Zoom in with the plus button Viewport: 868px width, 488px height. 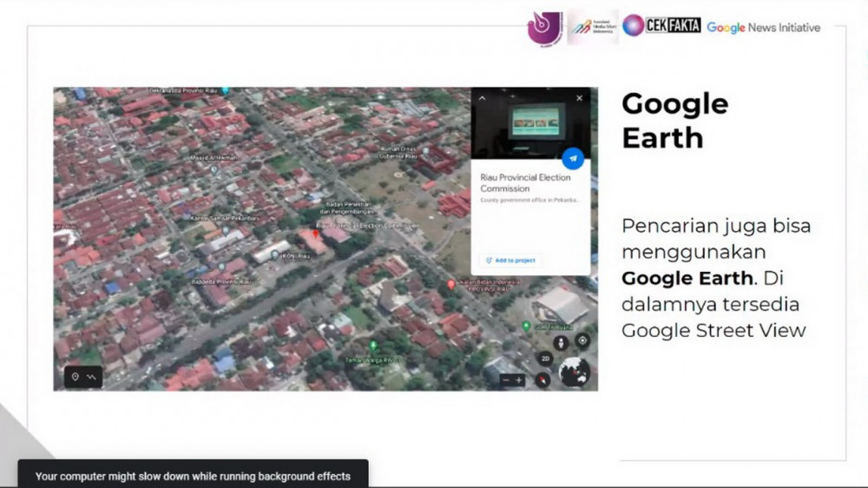(x=520, y=379)
